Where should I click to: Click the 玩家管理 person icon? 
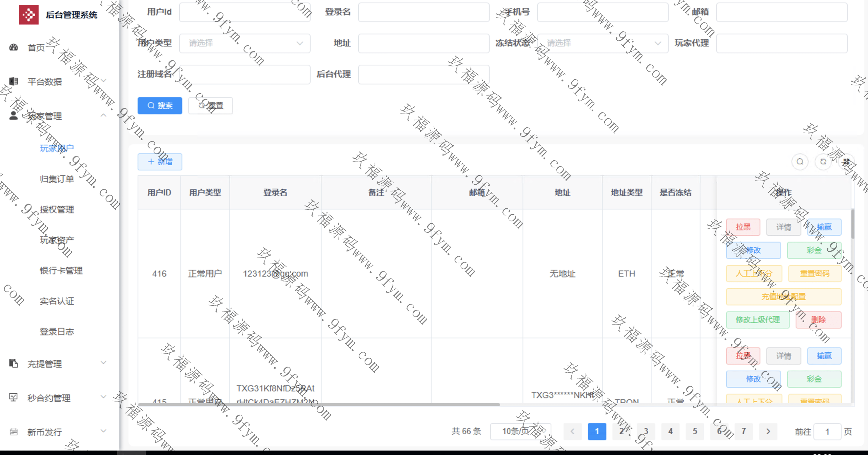[x=14, y=116]
